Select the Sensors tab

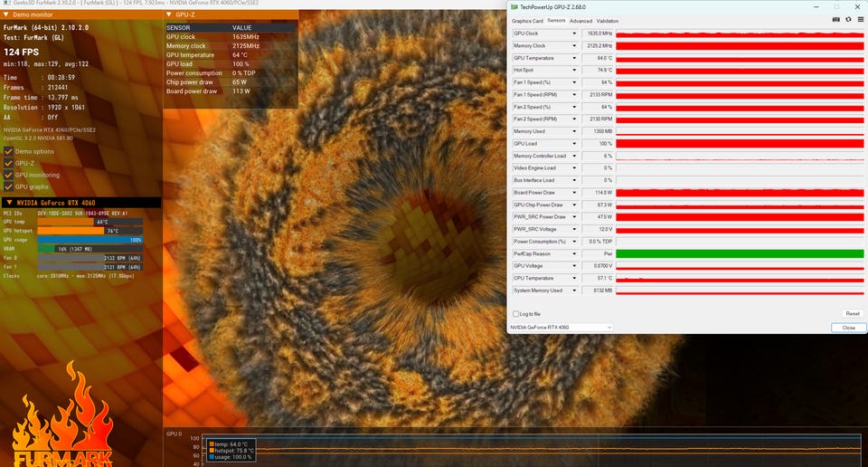(556, 21)
